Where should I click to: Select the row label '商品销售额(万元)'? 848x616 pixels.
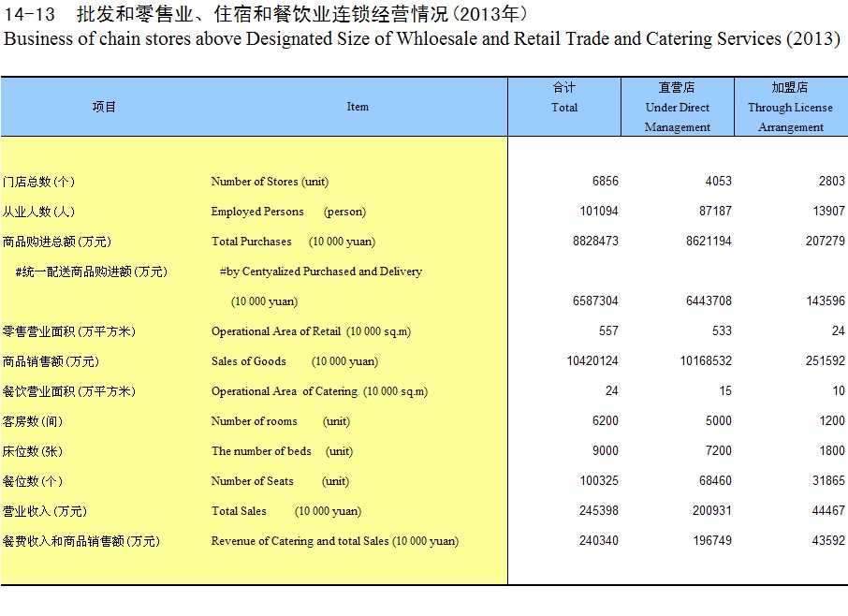pos(51,361)
